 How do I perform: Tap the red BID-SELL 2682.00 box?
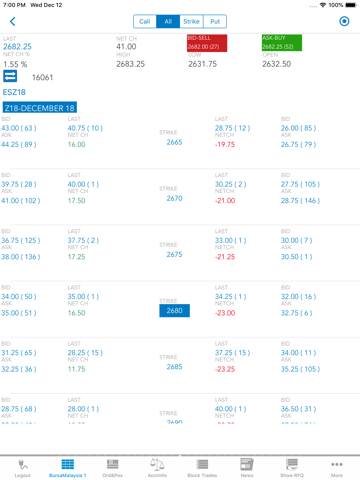pos(207,43)
